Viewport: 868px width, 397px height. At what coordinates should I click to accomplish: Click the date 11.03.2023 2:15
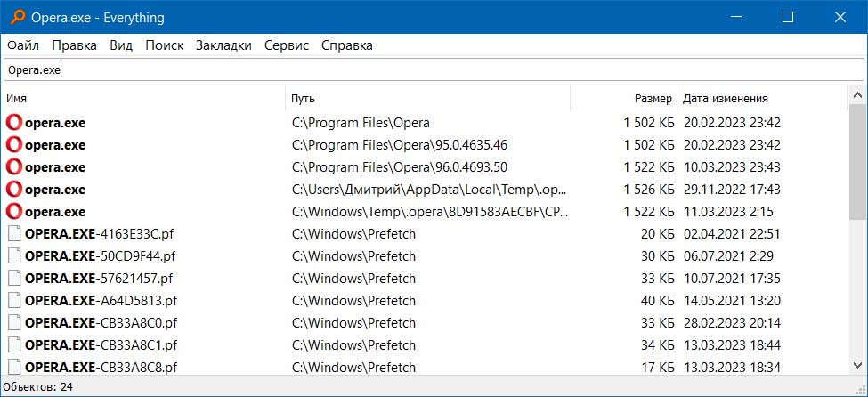click(x=728, y=212)
